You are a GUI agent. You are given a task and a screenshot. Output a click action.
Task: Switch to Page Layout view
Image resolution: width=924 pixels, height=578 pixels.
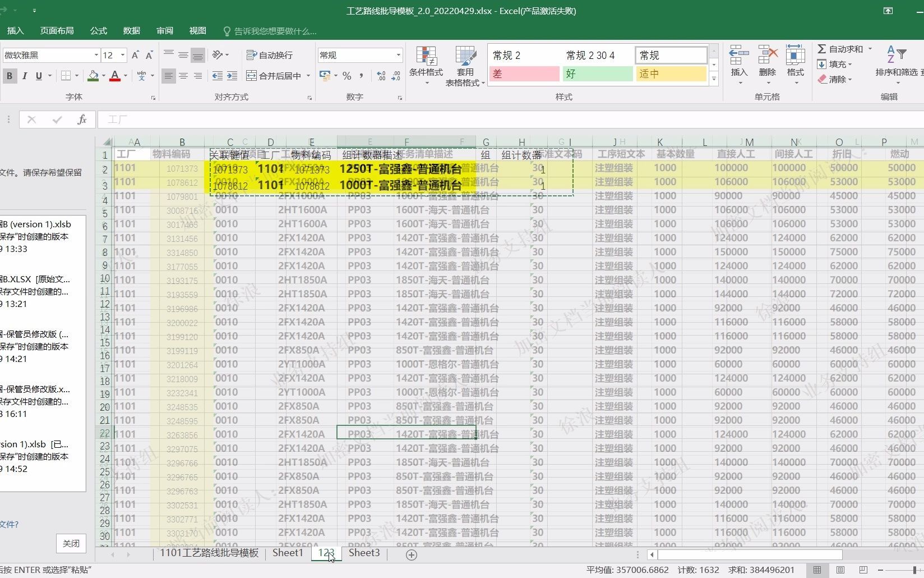coord(840,570)
